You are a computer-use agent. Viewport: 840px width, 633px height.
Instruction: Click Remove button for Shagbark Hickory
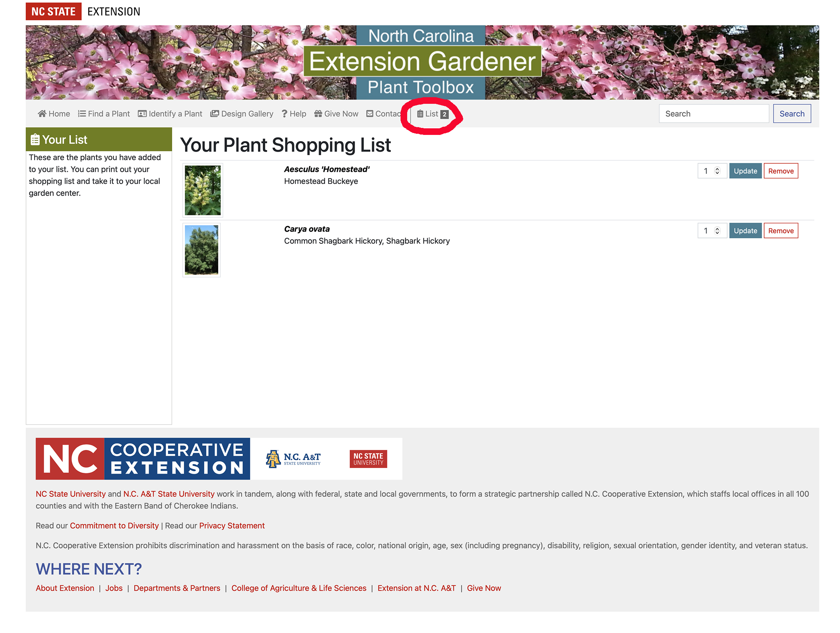tap(780, 230)
